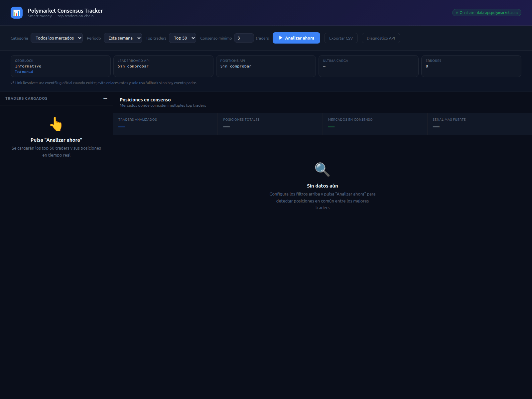Screen dimensions: 532x399
Task: Click the "Exportar CSV" button
Action: [341, 38]
